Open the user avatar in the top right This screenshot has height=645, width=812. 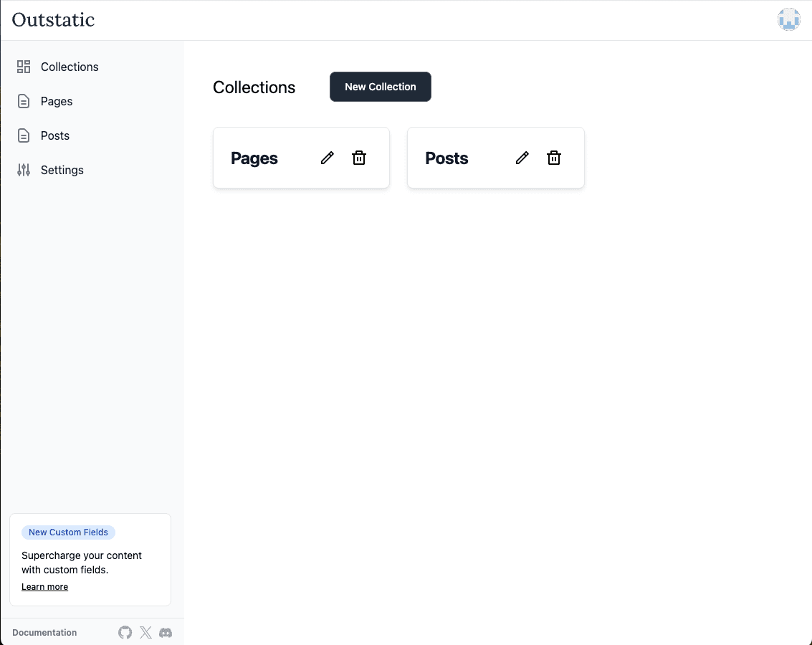(788, 19)
